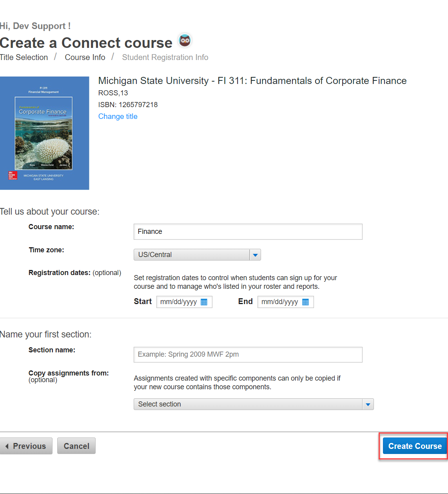The width and height of the screenshot is (448, 494).
Task: Click the Michigan State University FI 311 course title
Action: 252,81
